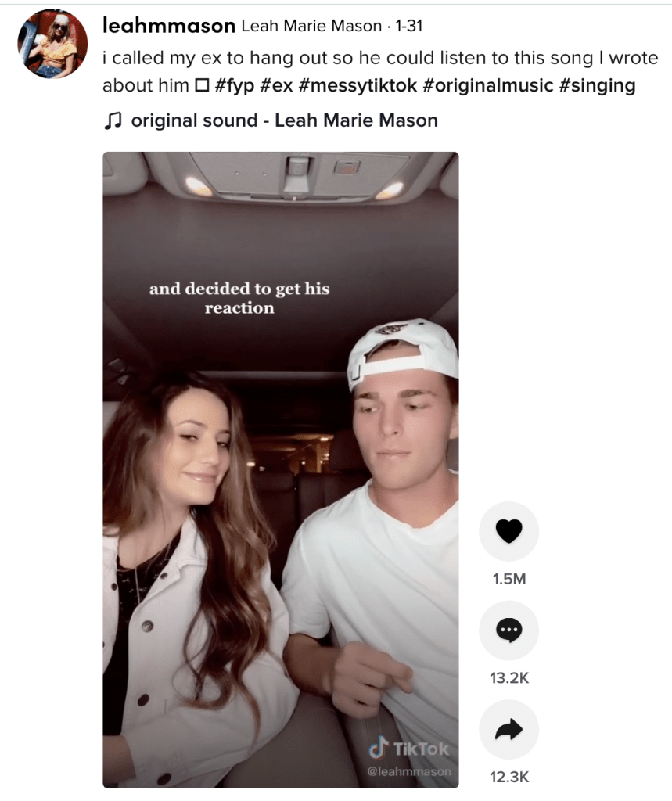Like the video with the heart icon

(x=508, y=531)
